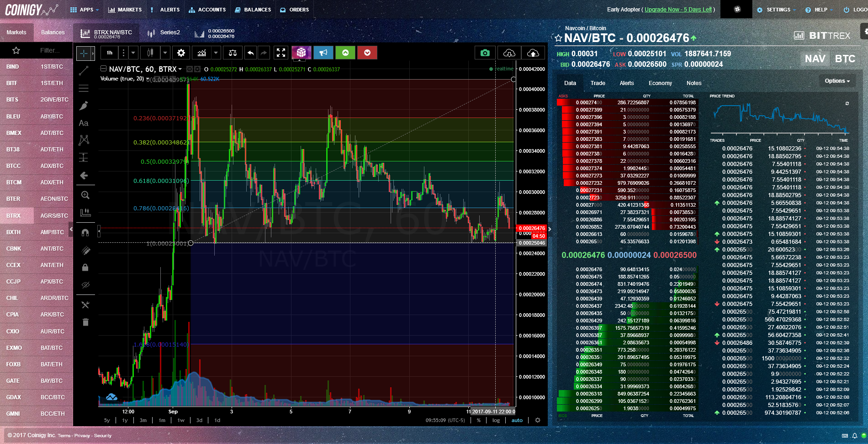The width and height of the screenshot is (868, 444).
Task: Remove drawings with the trash icon
Action: [x=85, y=322]
